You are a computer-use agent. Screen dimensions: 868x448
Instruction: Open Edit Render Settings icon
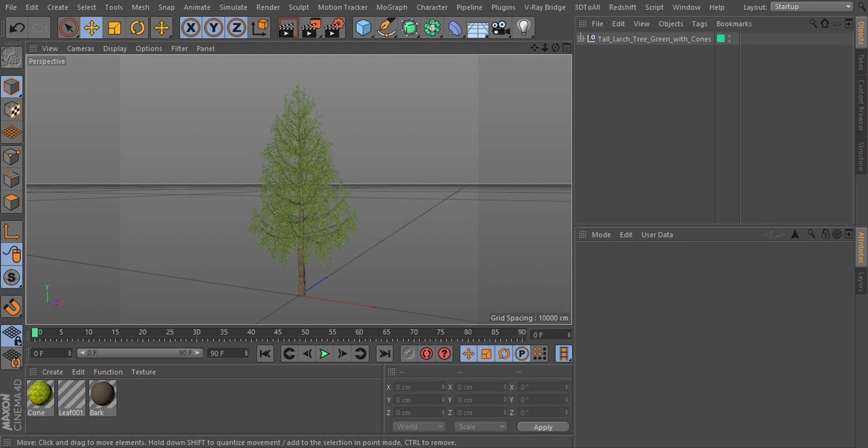point(334,28)
